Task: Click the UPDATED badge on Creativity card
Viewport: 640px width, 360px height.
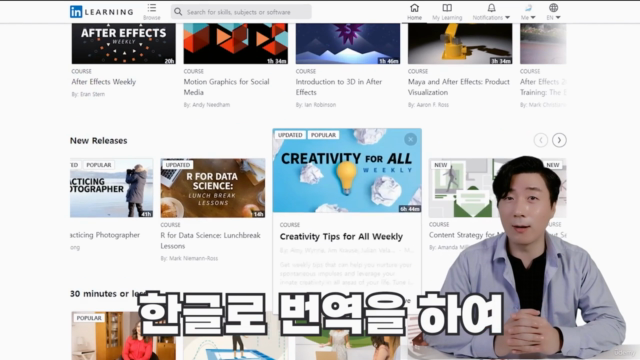Action: click(290, 135)
